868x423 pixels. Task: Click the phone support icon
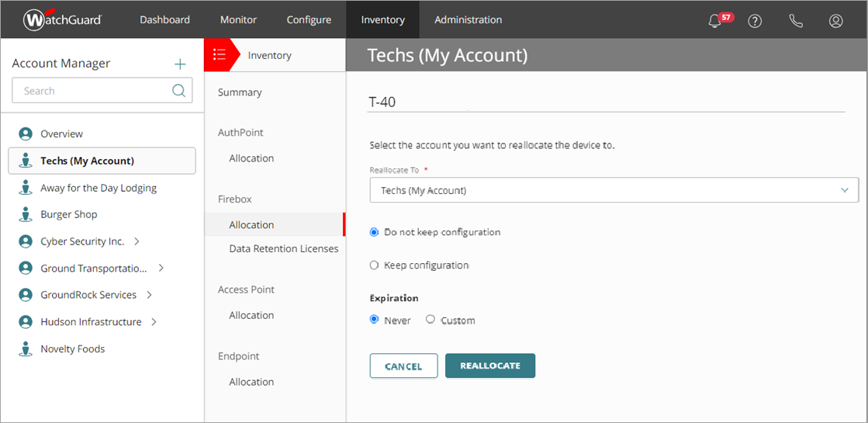click(795, 21)
